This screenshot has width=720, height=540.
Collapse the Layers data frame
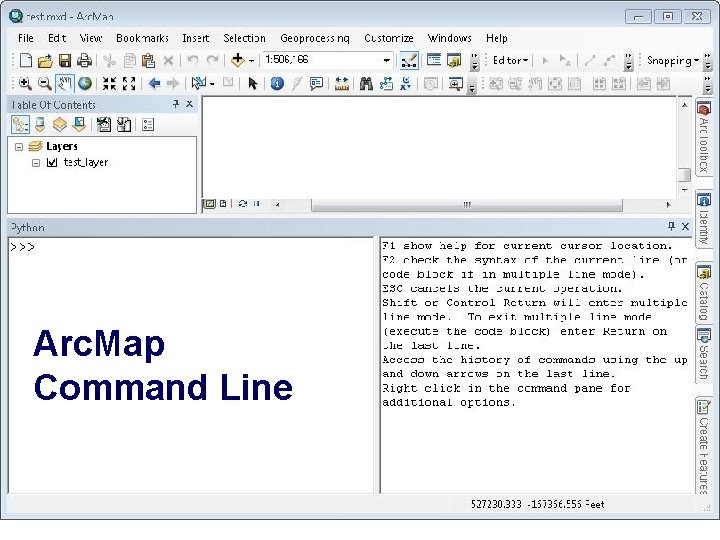(x=19, y=147)
